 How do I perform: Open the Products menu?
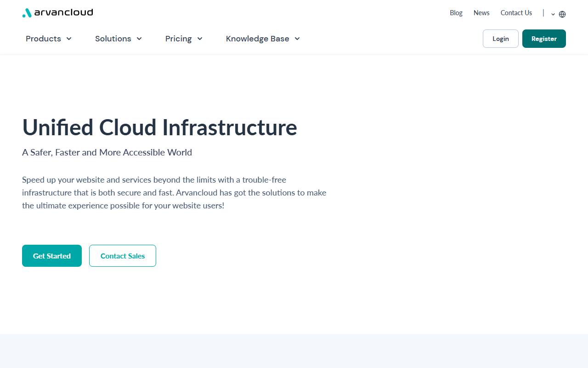coord(49,39)
